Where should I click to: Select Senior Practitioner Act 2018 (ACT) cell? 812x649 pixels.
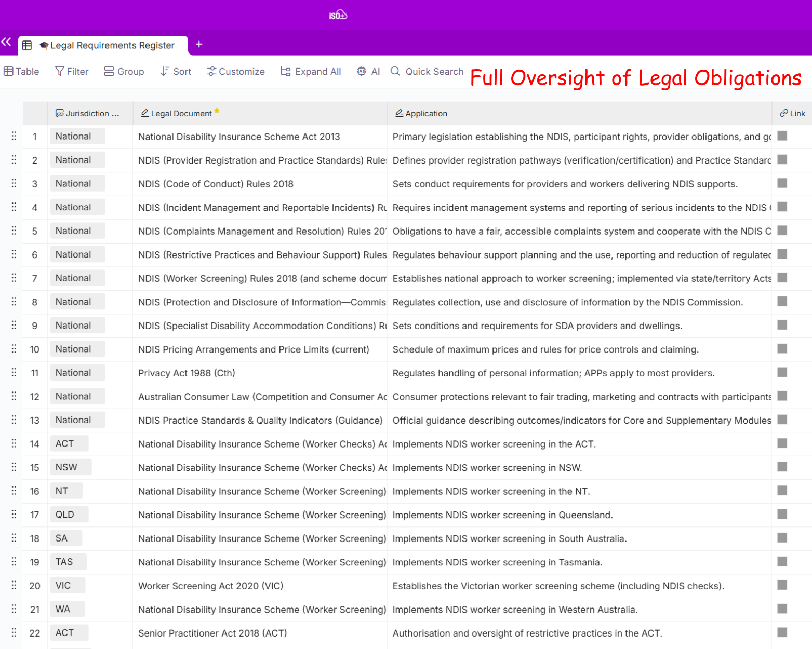[212, 633]
